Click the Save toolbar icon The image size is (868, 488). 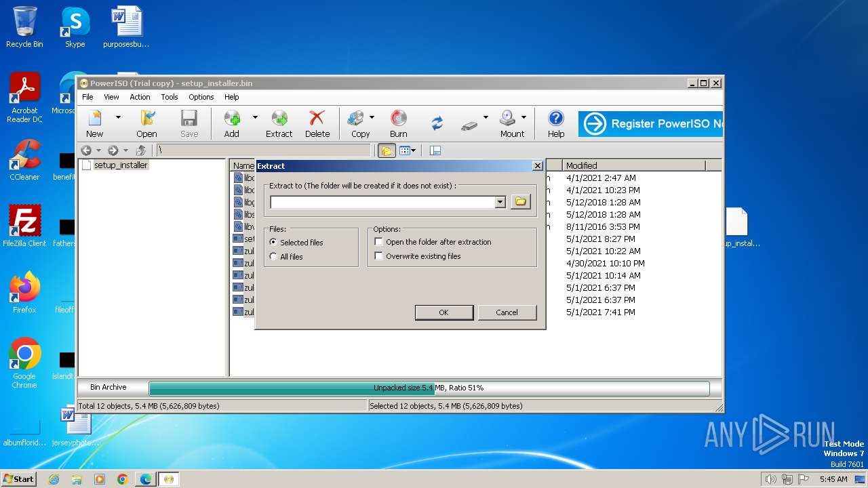[189, 119]
